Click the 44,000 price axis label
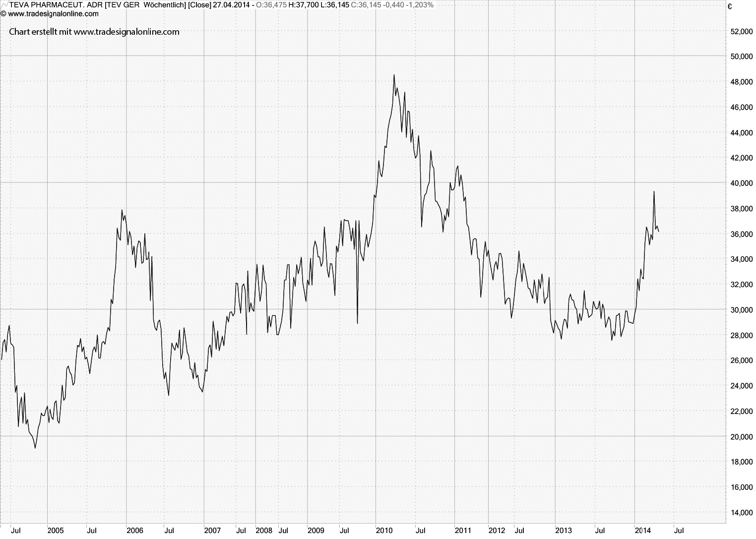Screen dimensions: 756x539 pos(742,132)
